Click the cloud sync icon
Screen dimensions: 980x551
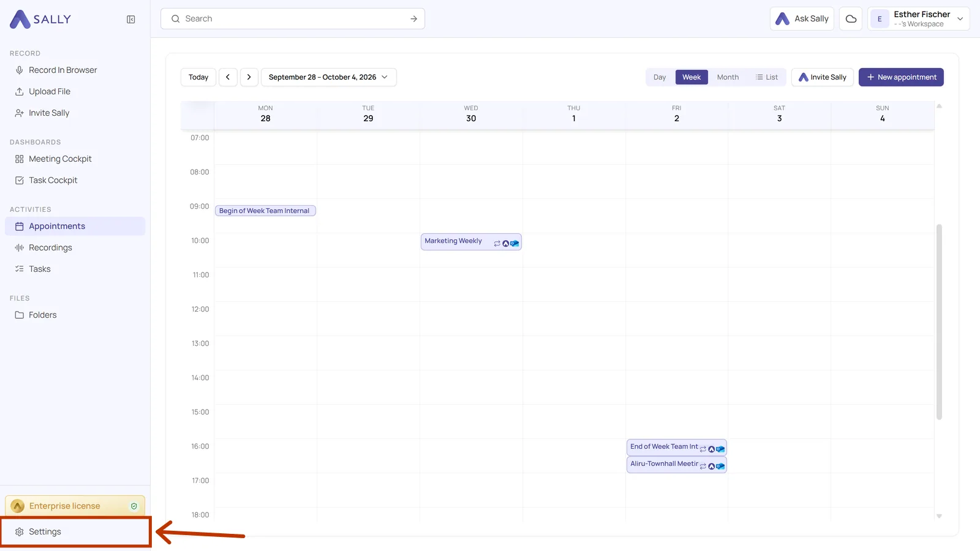[851, 19]
